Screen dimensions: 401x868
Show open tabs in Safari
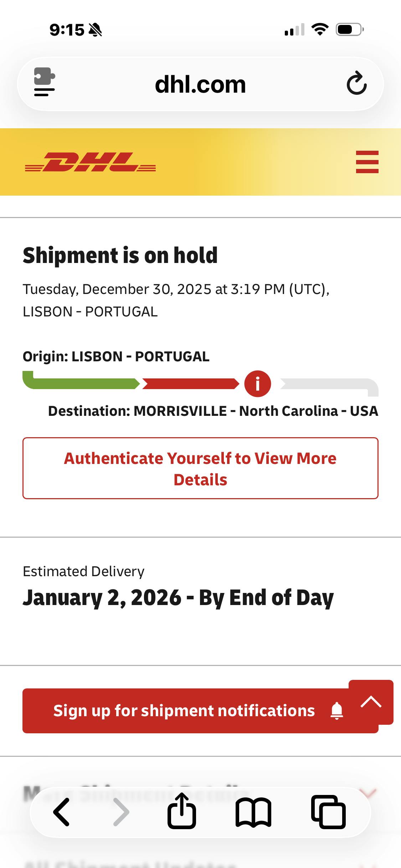coord(328,812)
